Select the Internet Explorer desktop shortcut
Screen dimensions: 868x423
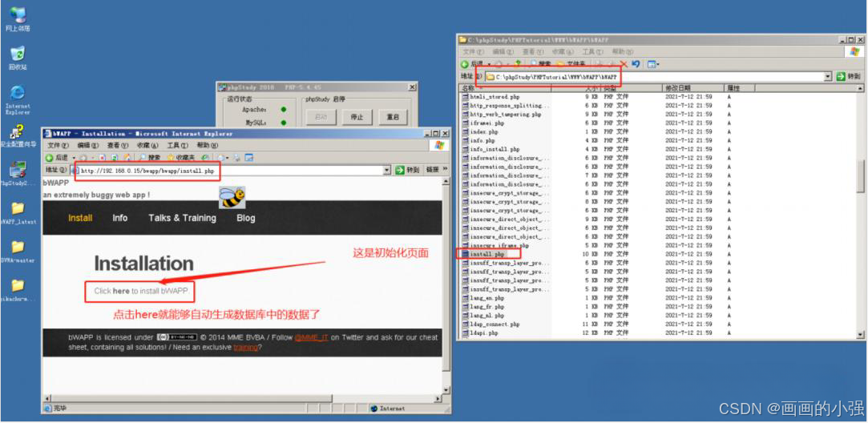(x=18, y=99)
